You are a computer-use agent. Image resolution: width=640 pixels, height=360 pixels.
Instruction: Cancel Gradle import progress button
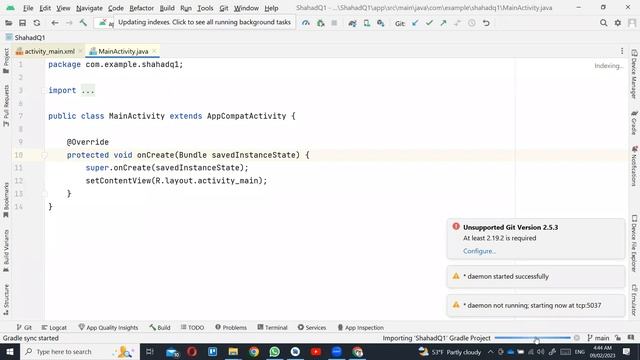[x=576, y=338]
